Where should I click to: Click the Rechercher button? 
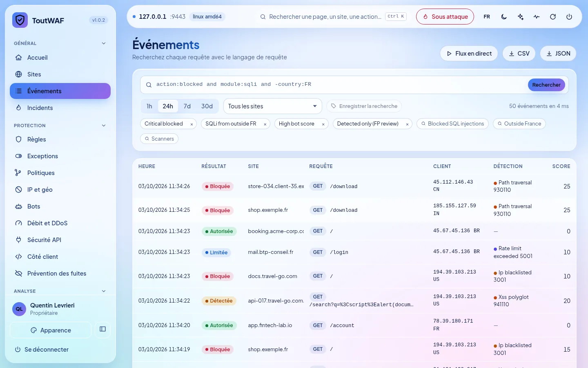546,85
